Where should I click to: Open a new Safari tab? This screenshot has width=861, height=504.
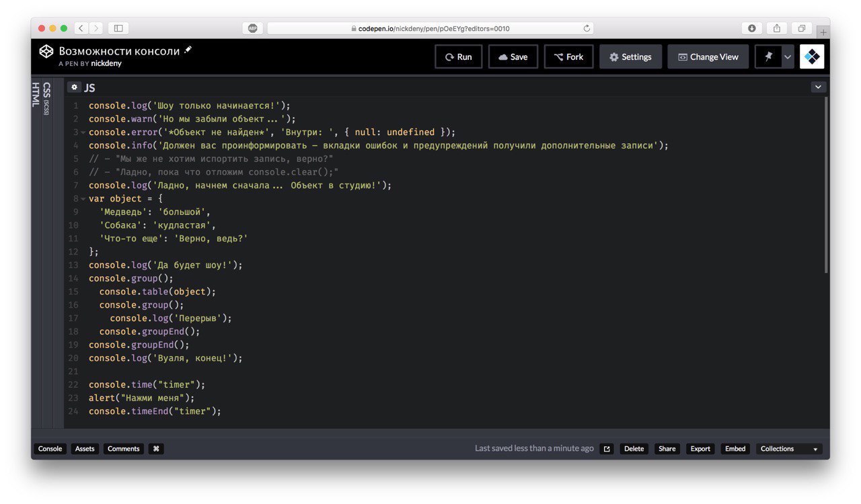tap(823, 32)
